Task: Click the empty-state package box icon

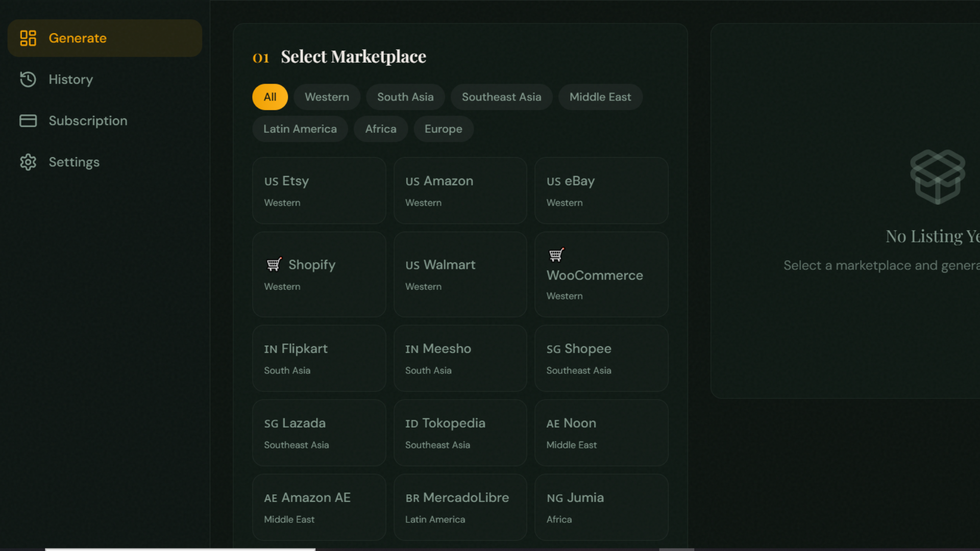Action: [937, 177]
